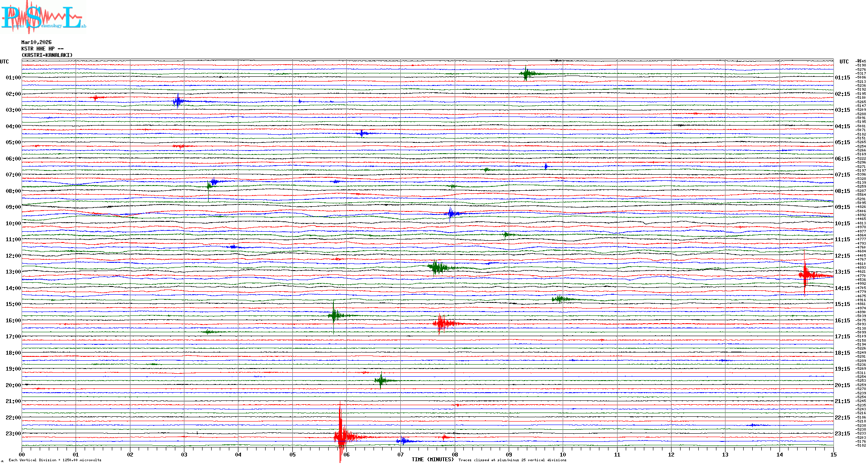Click the green event at top near minute 09
This screenshot has width=868, height=466.
526,73
